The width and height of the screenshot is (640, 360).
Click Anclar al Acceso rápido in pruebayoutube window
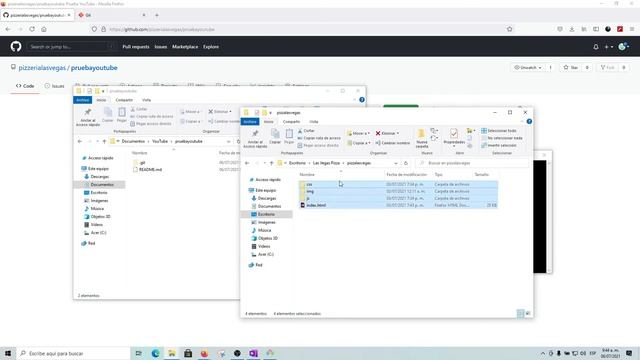point(88,117)
